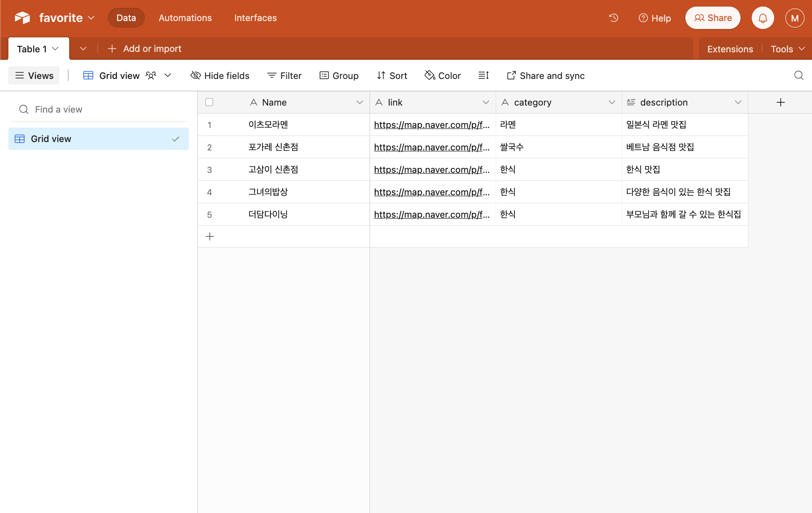The height and width of the screenshot is (513, 812).
Task: Open the Name field menu chevron
Action: 360,102
